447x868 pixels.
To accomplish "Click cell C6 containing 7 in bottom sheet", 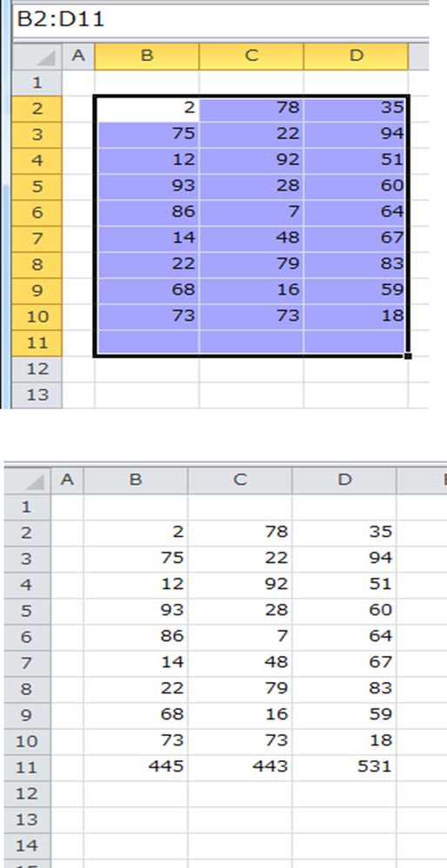I will (x=240, y=637).
